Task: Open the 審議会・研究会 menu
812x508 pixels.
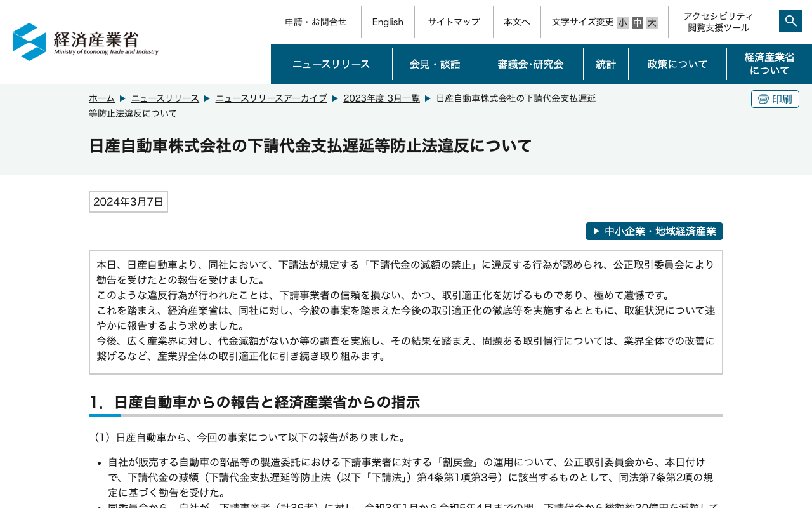Action: (530, 64)
